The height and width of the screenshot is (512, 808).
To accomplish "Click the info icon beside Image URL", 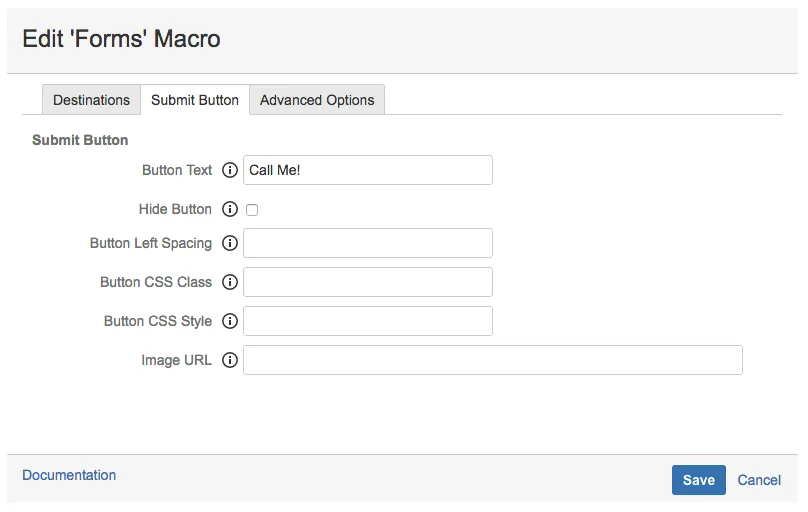I will tap(230, 360).
